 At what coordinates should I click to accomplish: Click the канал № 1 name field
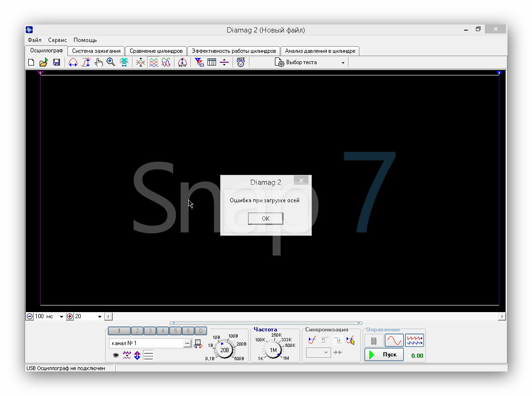[x=146, y=343]
